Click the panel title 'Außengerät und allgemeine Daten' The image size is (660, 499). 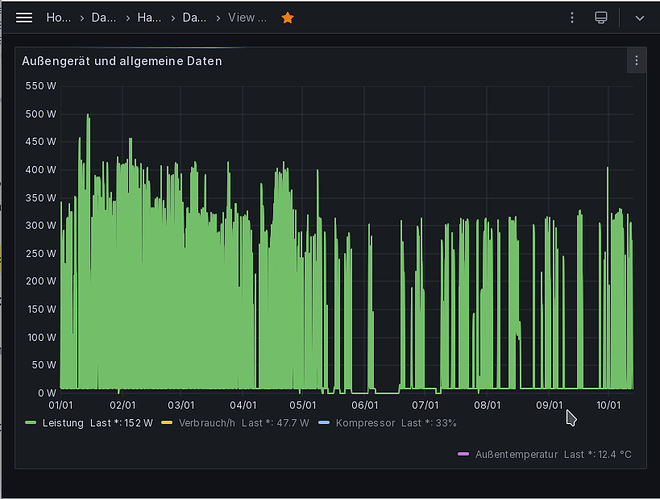coord(122,61)
